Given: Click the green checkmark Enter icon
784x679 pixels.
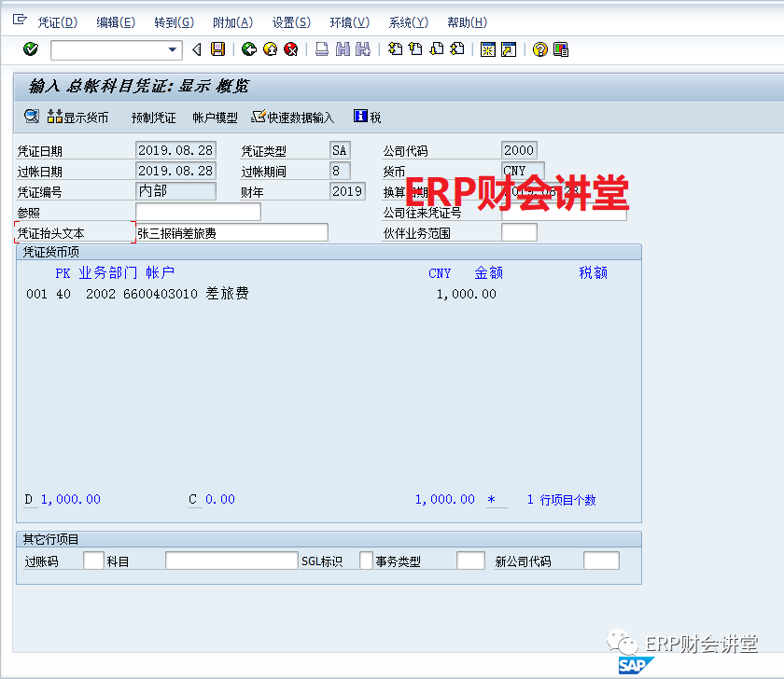Looking at the screenshot, I should (31, 49).
